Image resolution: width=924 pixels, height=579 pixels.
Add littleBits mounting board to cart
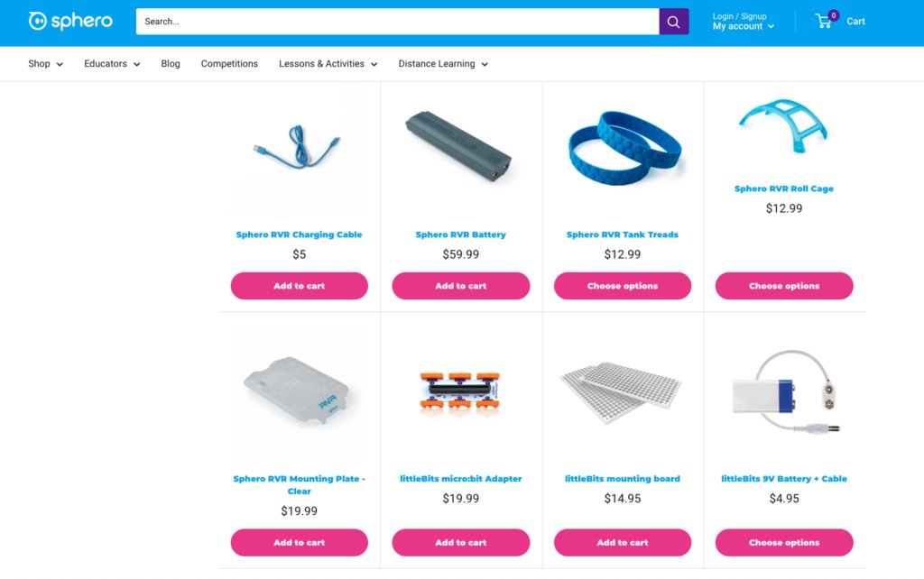(623, 543)
